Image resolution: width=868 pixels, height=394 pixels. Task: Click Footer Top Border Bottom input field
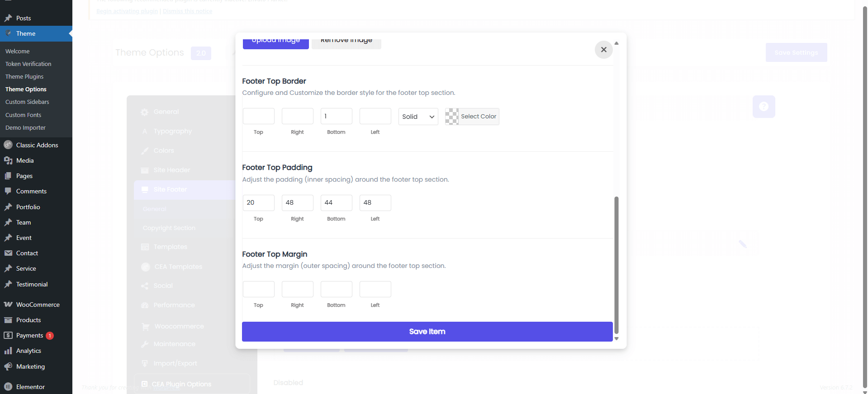click(x=336, y=116)
